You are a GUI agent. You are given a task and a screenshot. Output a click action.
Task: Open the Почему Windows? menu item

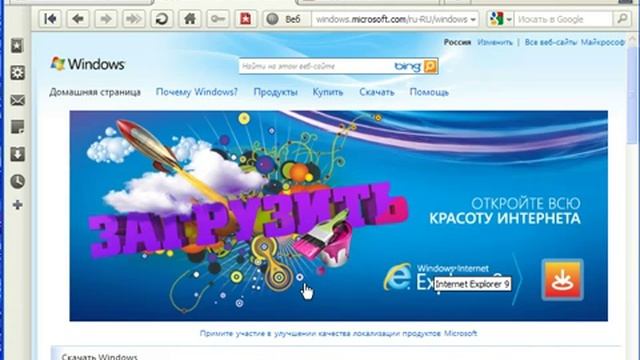196,92
